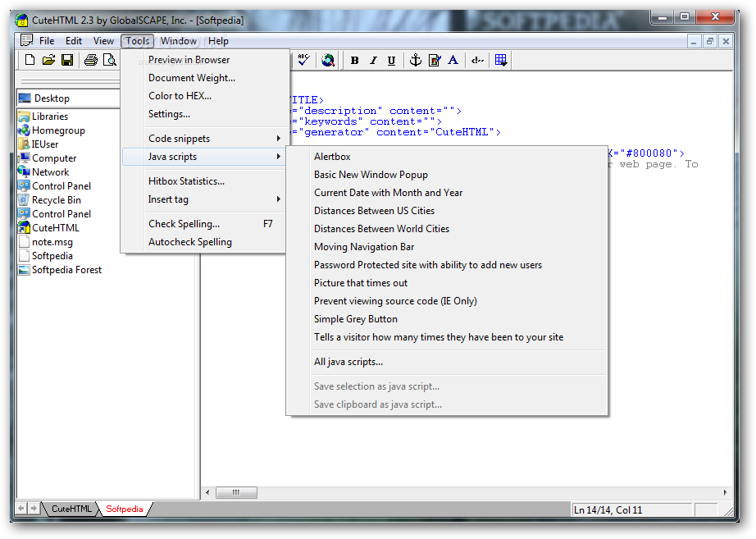Click the ABC spell check icon
Viewport: 756px width, 539px height.
point(303,60)
